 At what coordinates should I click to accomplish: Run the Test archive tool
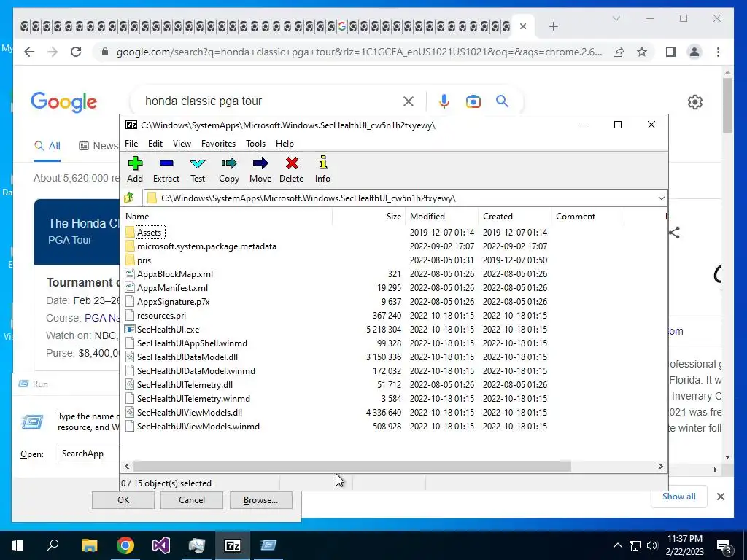198,169
